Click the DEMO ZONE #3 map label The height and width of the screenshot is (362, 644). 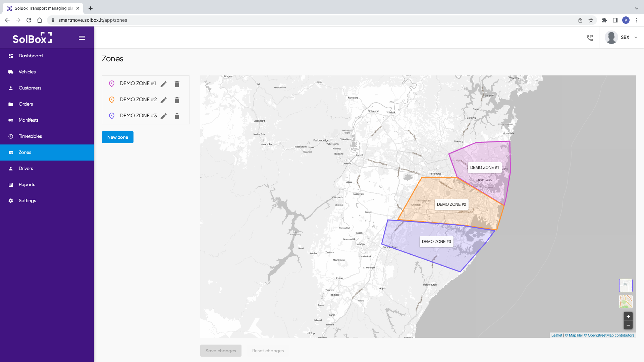(436, 242)
